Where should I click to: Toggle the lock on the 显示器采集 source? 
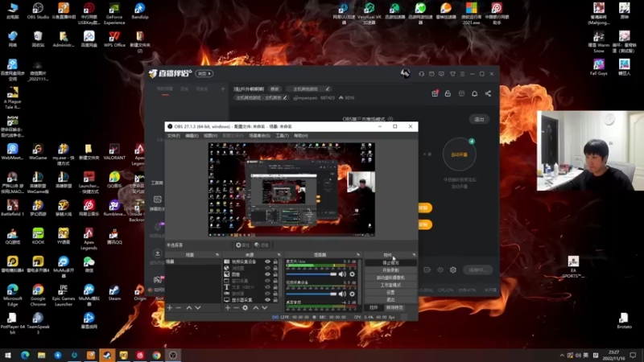tap(275, 300)
